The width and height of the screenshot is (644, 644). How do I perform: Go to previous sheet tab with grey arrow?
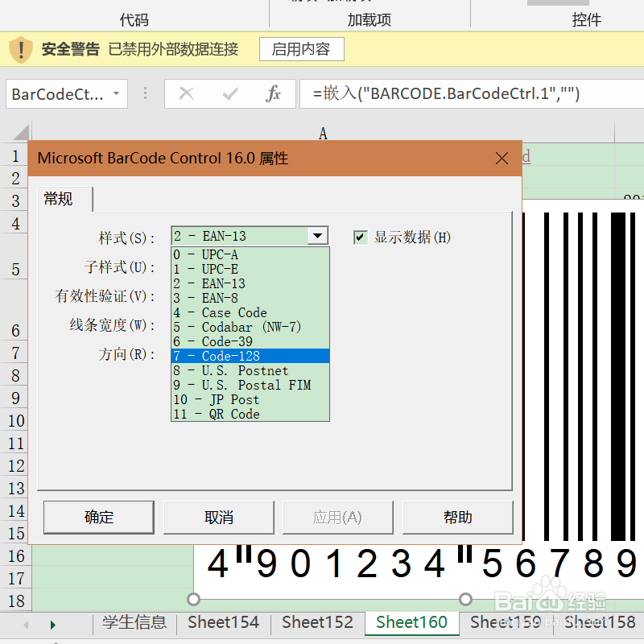click(26, 625)
